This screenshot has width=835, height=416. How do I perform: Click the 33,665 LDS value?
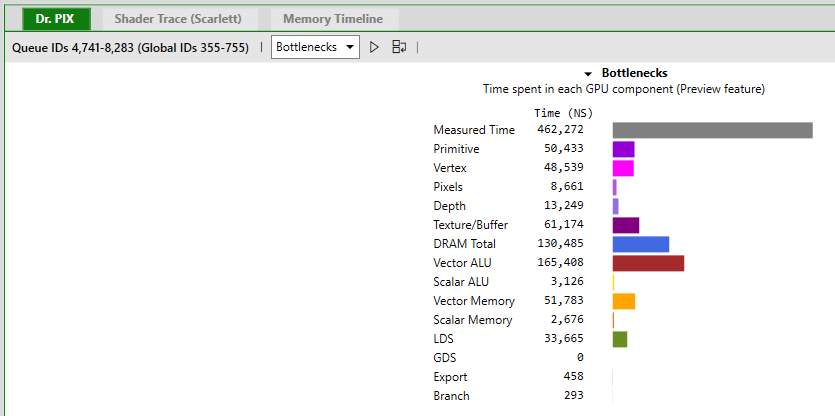(x=563, y=339)
